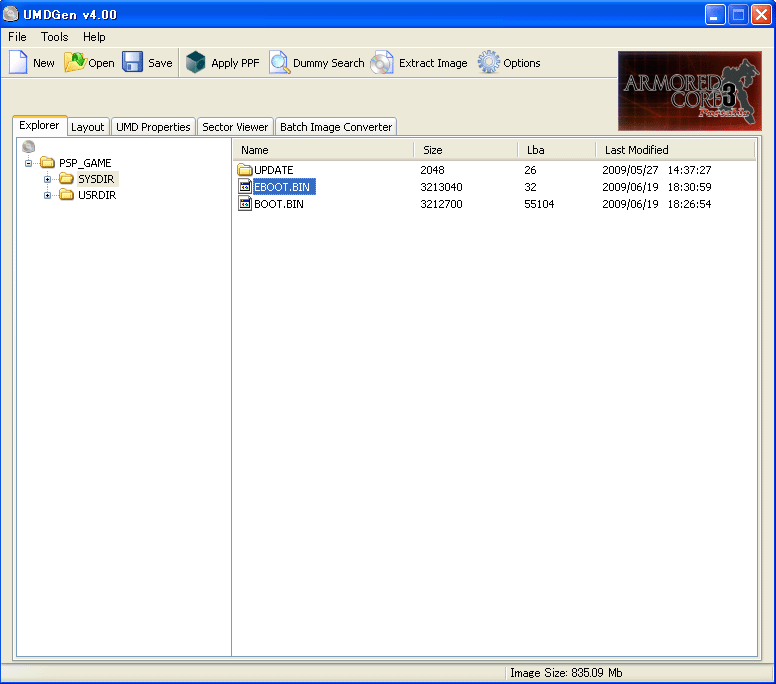Open the File menu
This screenshot has width=776, height=684.
point(17,37)
